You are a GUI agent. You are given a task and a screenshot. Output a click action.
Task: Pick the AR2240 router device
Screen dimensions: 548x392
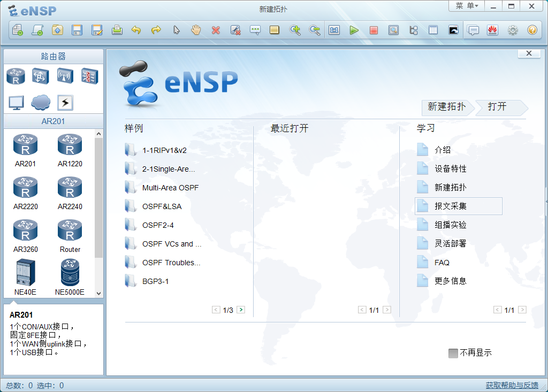[x=70, y=194]
